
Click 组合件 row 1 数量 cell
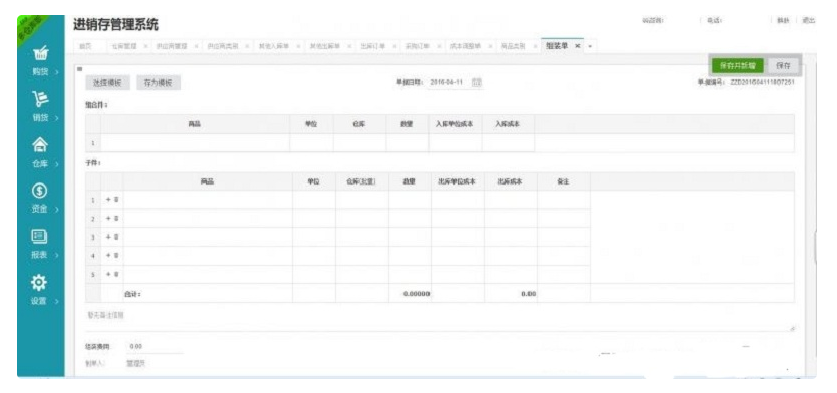(407, 143)
